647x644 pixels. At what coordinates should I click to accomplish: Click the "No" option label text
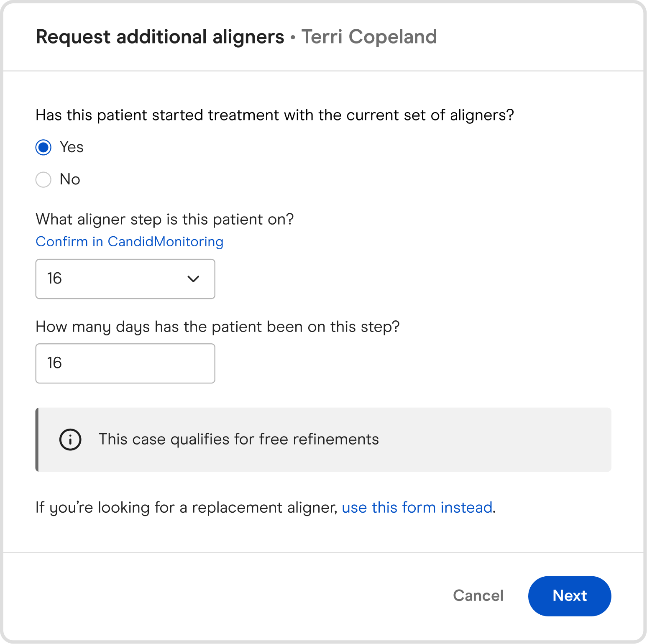(70, 179)
